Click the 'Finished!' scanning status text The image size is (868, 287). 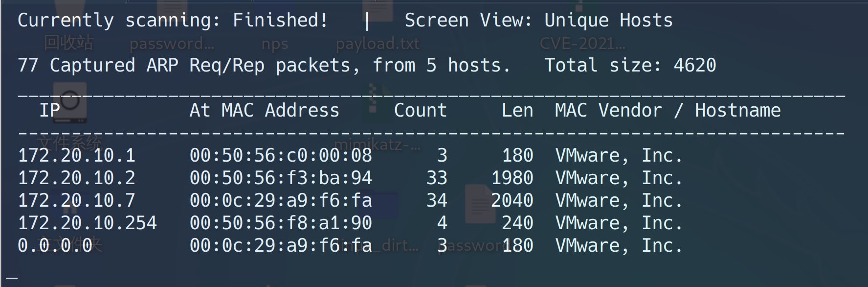(x=280, y=21)
